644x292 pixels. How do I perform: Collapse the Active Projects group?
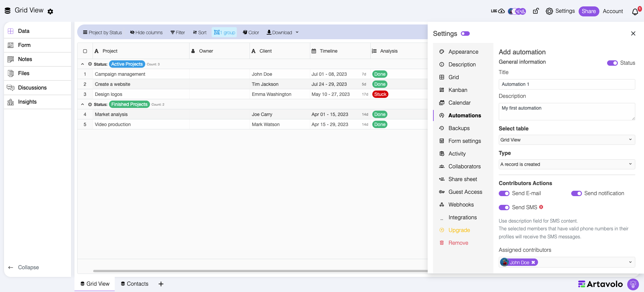(x=83, y=64)
